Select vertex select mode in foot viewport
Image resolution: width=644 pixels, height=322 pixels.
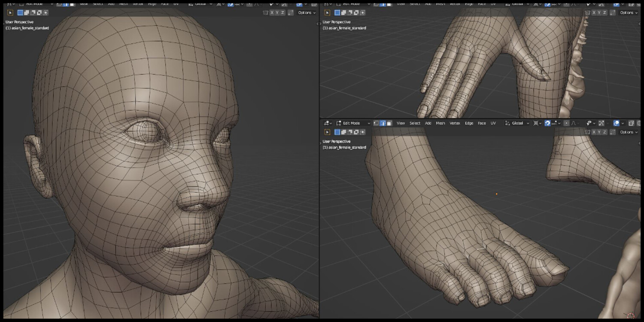(x=376, y=123)
